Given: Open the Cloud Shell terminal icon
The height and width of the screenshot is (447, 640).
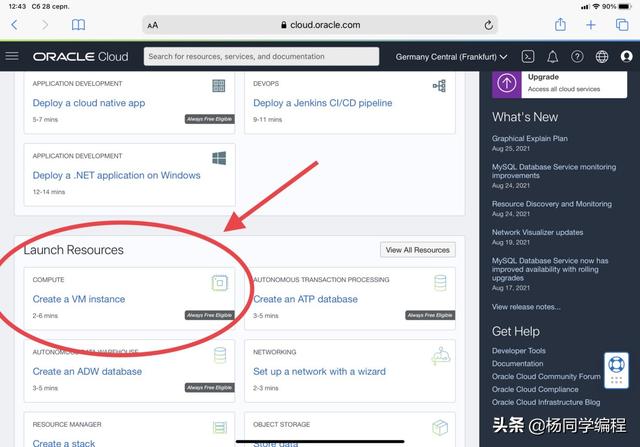Looking at the screenshot, I should [x=528, y=57].
